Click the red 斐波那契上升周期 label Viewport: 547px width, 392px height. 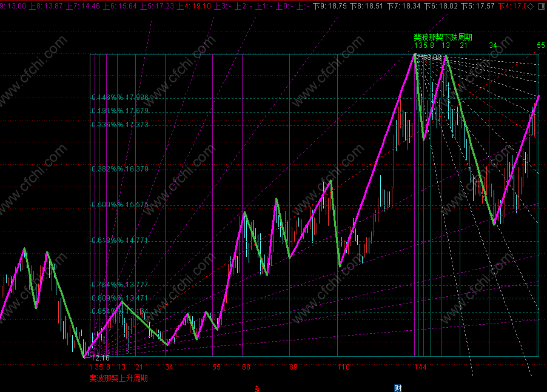[x=119, y=379]
